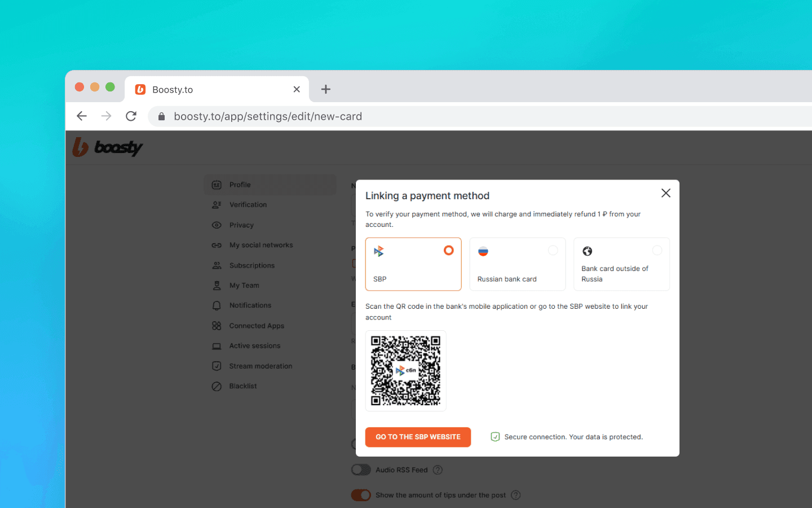
Task: Click the Active sessions laptop icon
Action: 217,346
